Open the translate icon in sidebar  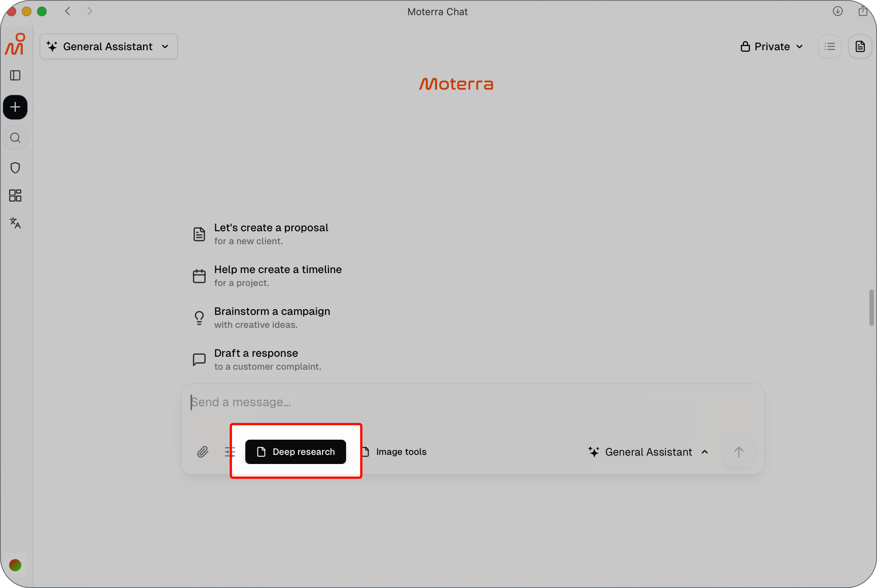[x=15, y=223]
